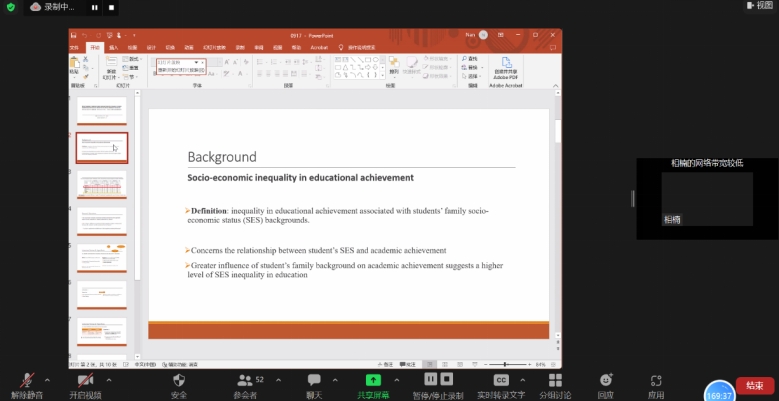Expand the arrow next to 共享屏幕
The height and width of the screenshot is (401, 779).
click(x=397, y=380)
